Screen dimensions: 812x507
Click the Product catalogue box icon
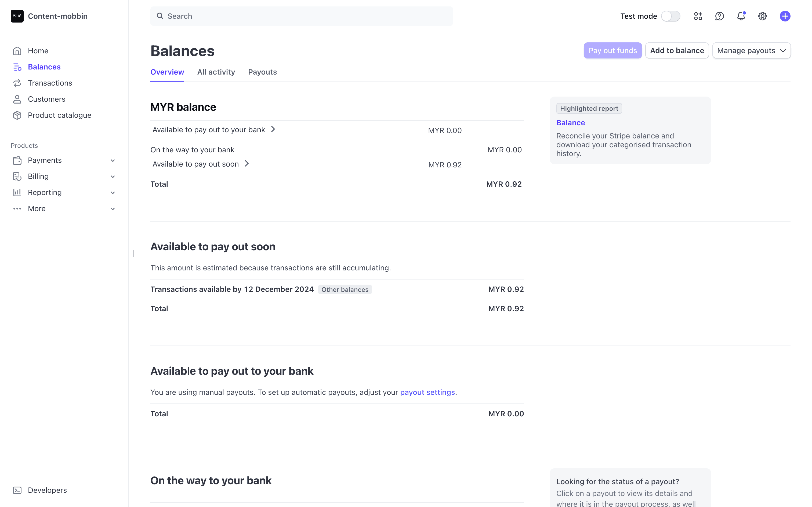(17, 115)
